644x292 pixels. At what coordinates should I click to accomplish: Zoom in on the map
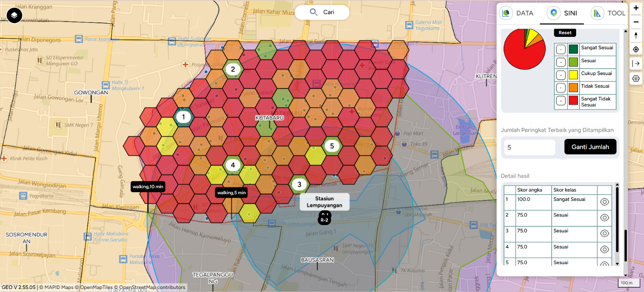[x=636, y=8]
